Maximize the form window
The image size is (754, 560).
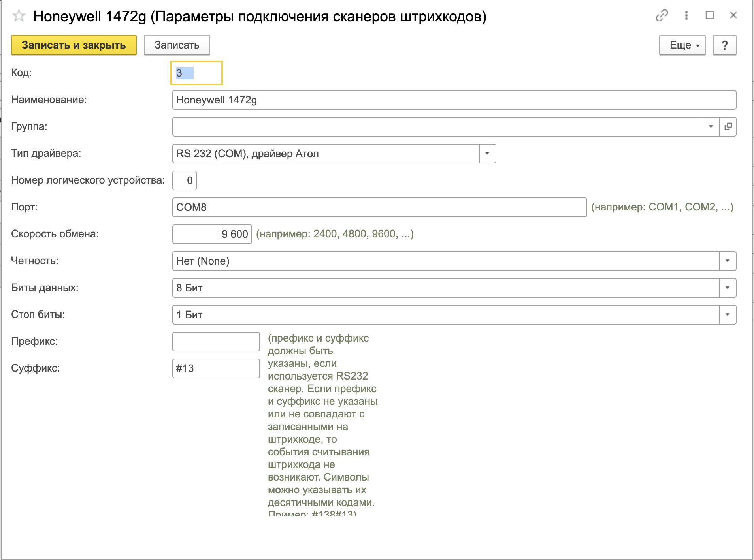tap(710, 15)
